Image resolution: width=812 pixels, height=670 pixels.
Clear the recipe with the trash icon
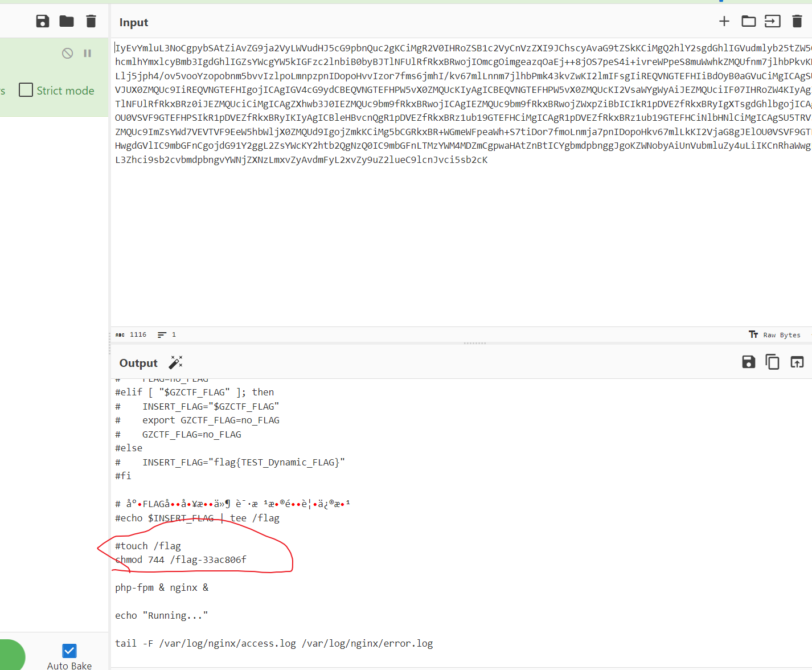click(x=91, y=22)
